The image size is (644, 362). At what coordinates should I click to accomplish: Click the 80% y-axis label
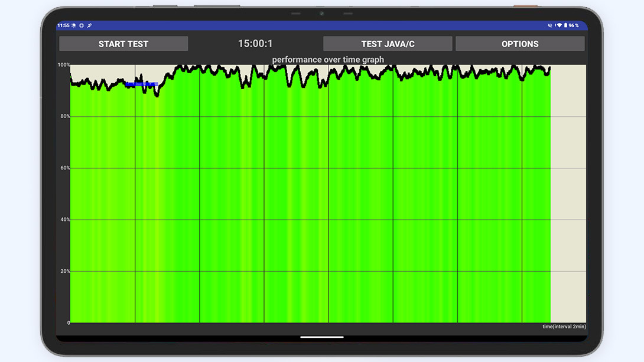[65, 116]
